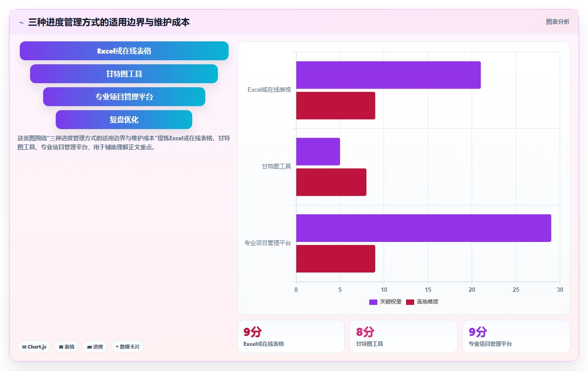Select the 复盘优化 funnel bar
The width and height of the screenshot is (588, 371).
click(x=124, y=120)
